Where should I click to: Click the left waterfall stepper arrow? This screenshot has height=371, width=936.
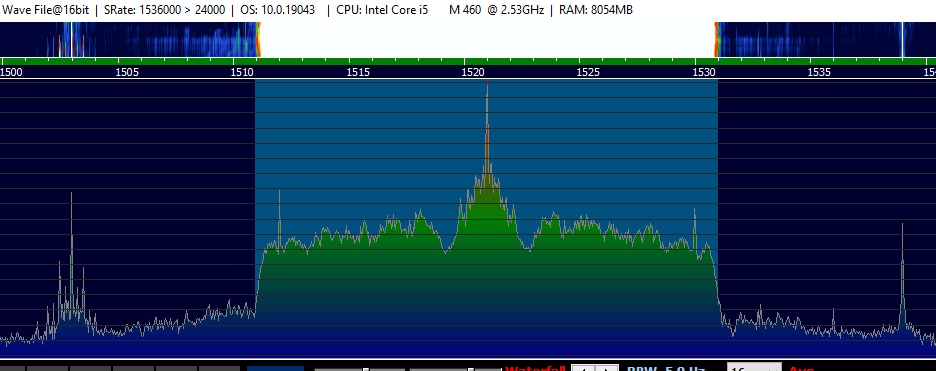pyautogui.click(x=583, y=368)
